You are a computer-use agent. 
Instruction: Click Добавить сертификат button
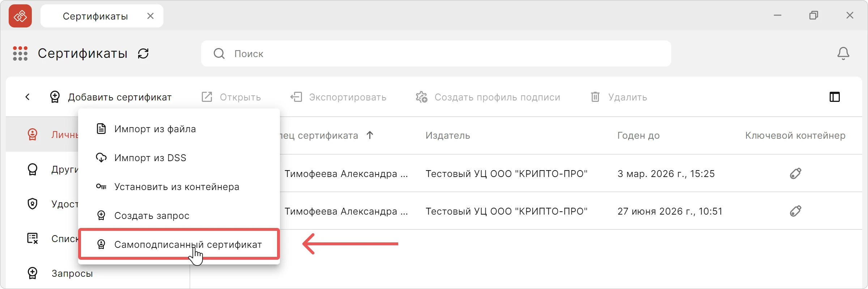point(111,97)
